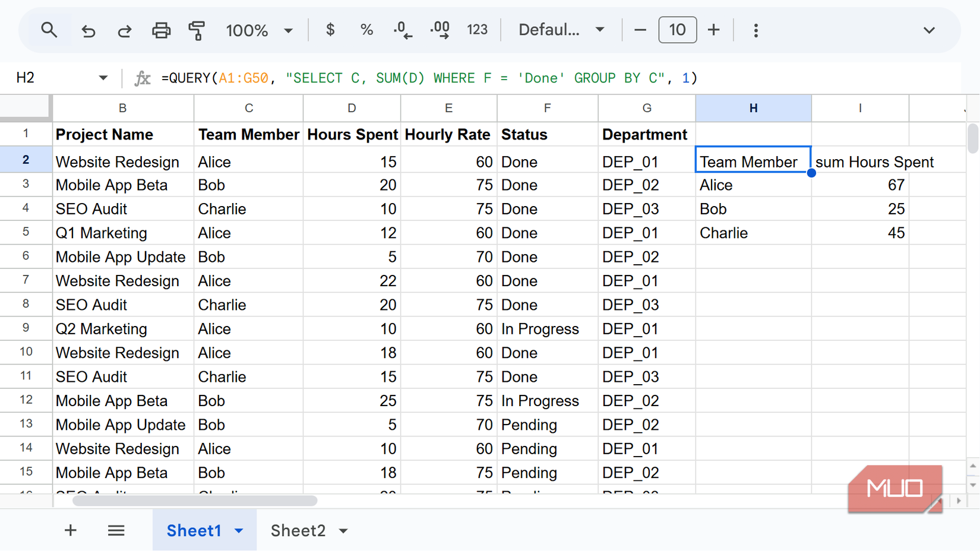Screen dimensions: 980x551
Task: Open the zoom 100% dropdown
Action: (x=259, y=30)
